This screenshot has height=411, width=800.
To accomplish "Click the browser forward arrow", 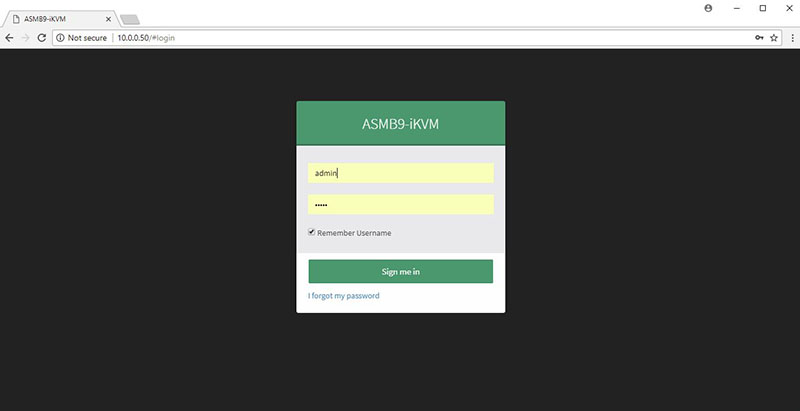I will pyautogui.click(x=26, y=38).
